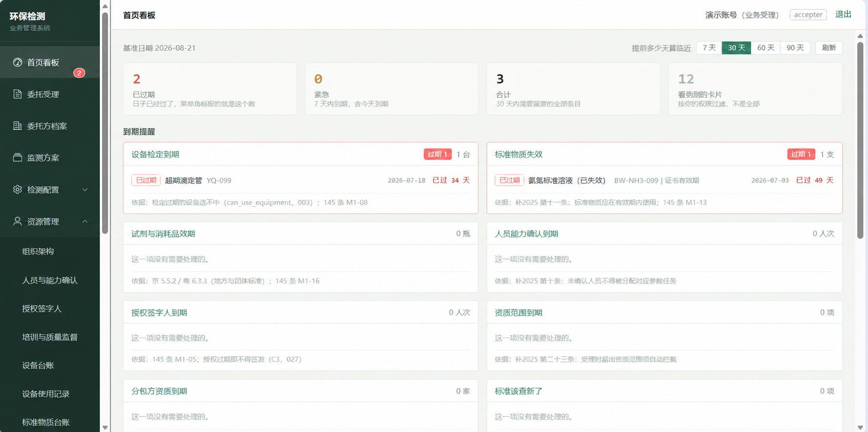
Task: Click the 超期滴定管 YQ-099 entry
Action: (301, 180)
